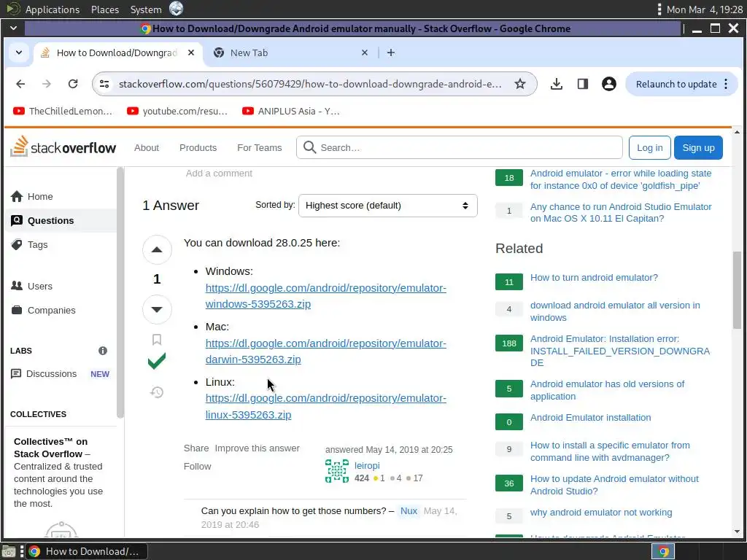747x560 pixels.
Task: Close the New Tab tab
Action: (x=365, y=52)
